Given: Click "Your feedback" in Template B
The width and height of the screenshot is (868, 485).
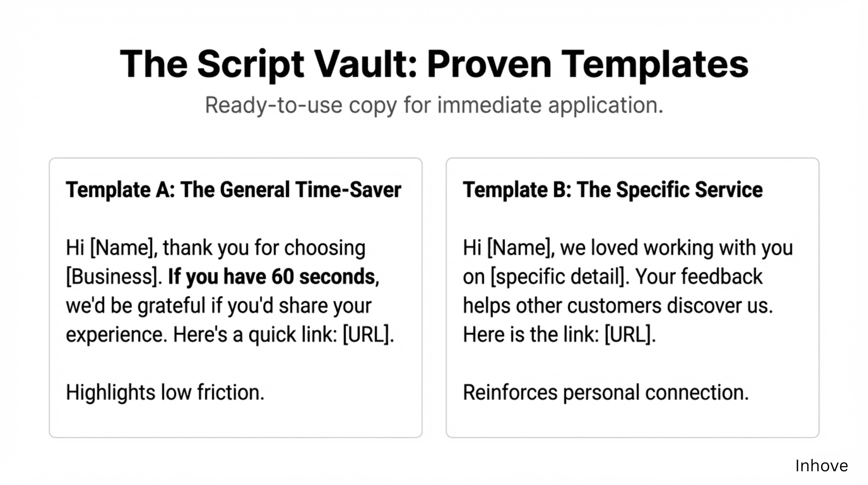Looking at the screenshot, I should pos(699,277).
